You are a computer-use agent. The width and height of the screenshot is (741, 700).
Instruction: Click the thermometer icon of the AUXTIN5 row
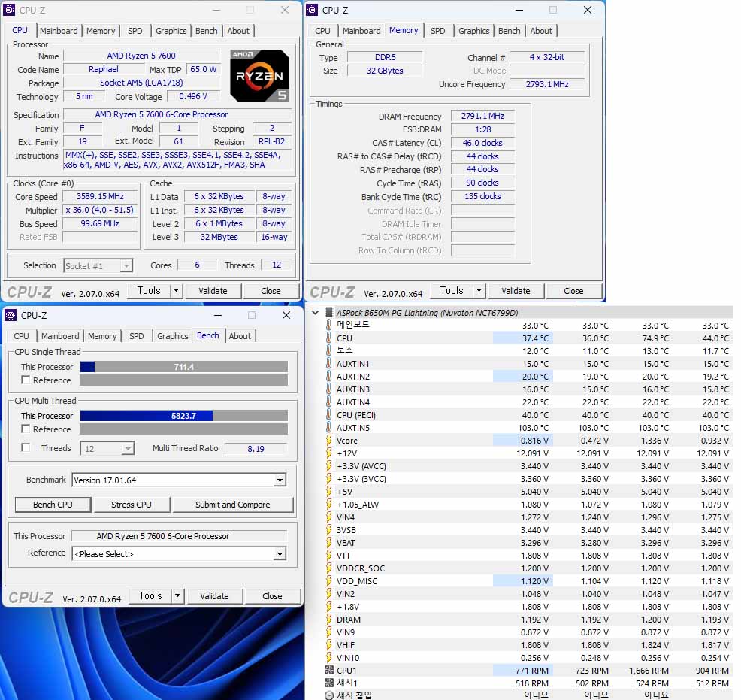(328, 427)
